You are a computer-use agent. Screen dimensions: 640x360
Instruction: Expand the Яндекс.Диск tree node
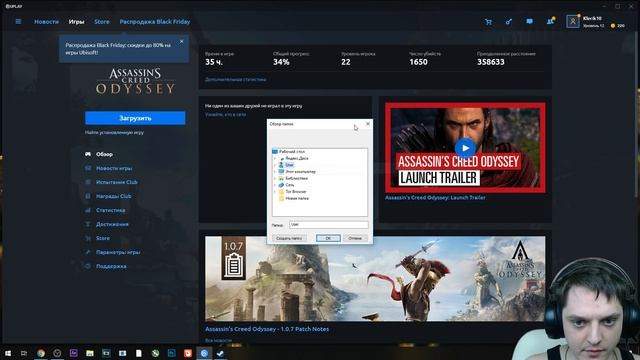(x=275, y=158)
